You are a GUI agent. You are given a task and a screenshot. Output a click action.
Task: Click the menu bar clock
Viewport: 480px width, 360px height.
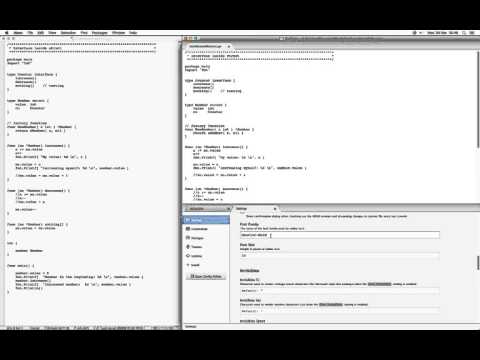(x=443, y=33)
